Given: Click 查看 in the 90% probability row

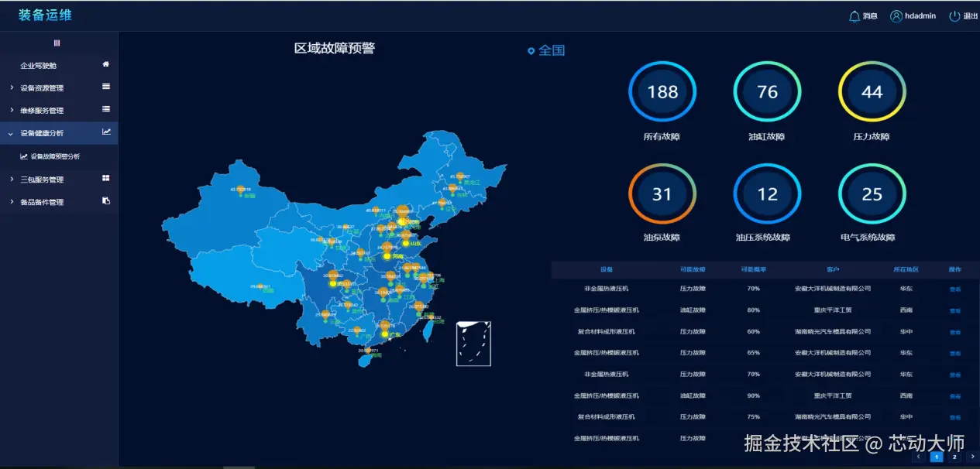Looking at the screenshot, I should click(955, 395).
